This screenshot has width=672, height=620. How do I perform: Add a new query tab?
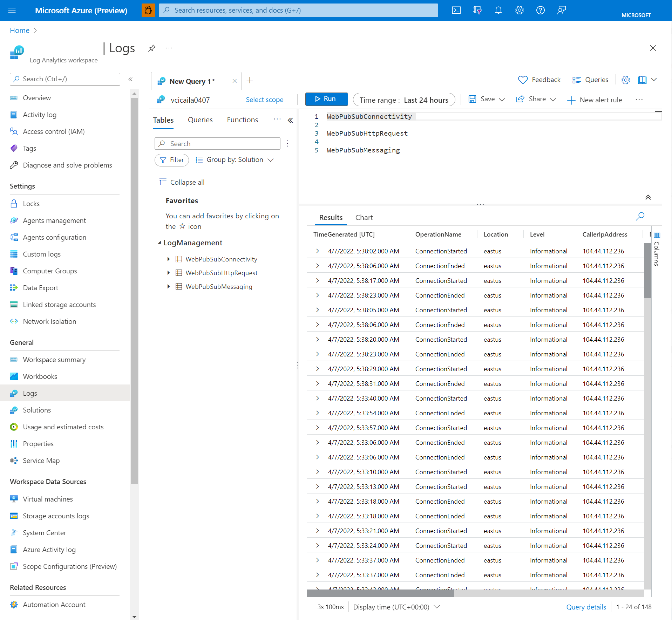[x=250, y=80]
